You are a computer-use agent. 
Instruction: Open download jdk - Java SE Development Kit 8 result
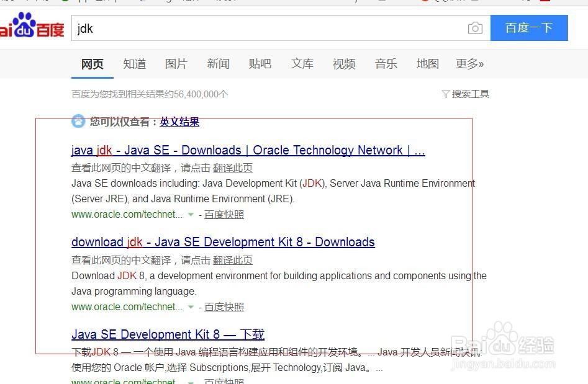(223, 243)
